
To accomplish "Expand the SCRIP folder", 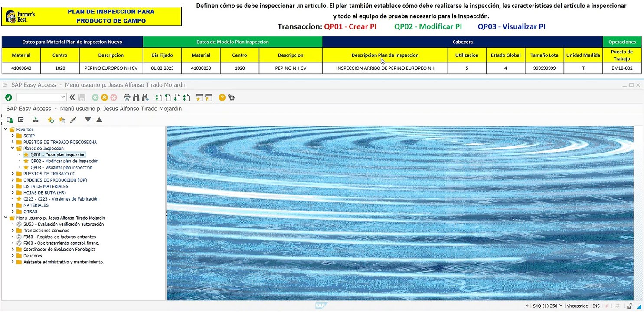I will 13,136.
